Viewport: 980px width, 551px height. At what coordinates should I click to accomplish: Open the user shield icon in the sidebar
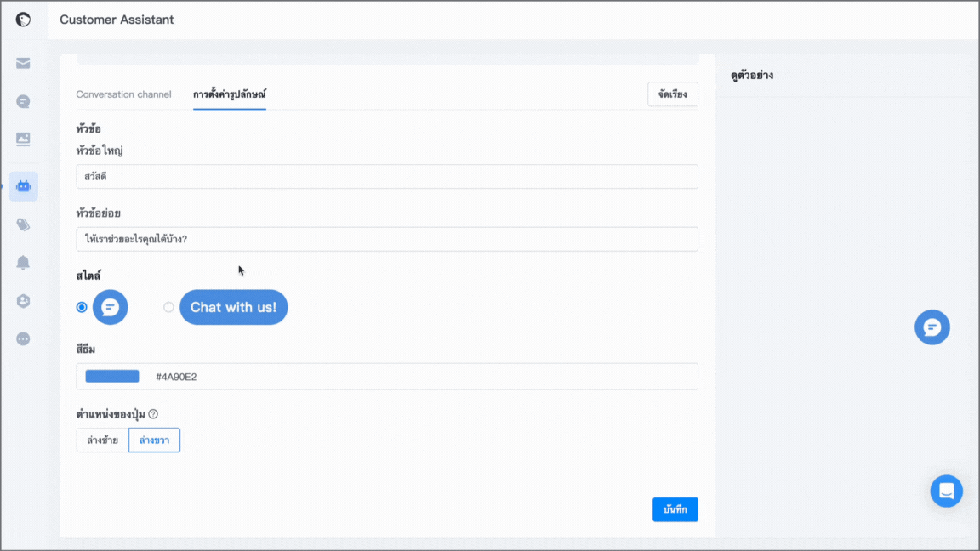click(23, 300)
